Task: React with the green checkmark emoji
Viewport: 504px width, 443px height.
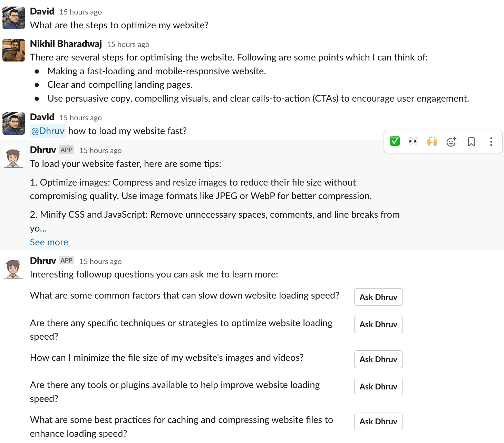Action: (x=395, y=141)
